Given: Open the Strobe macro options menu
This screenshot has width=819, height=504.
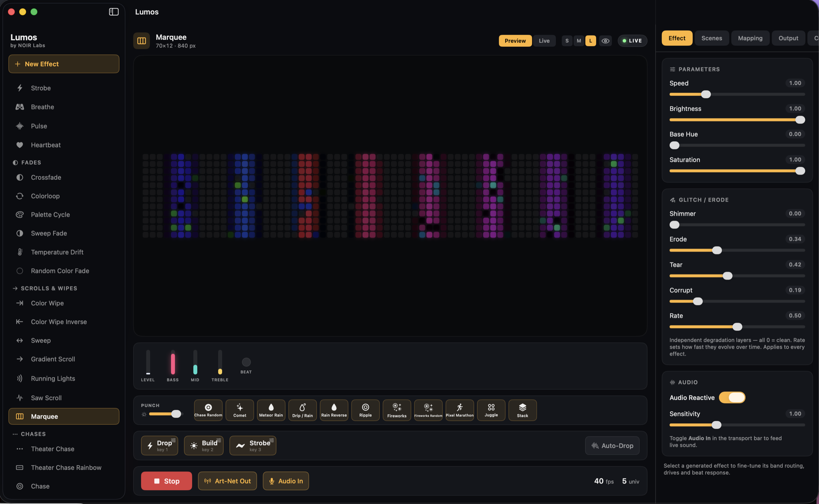Looking at the screenshot, I should tap(272, 440).
